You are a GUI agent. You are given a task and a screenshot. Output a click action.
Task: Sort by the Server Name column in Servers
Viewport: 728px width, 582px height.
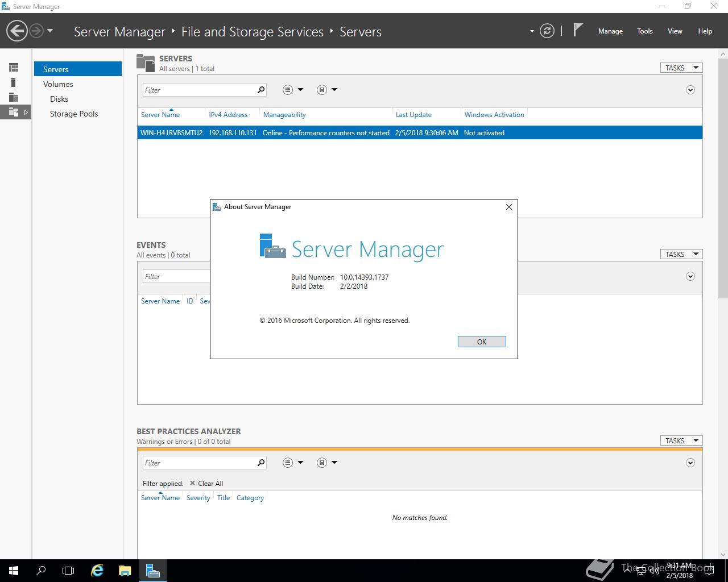[x=160, y=115]
